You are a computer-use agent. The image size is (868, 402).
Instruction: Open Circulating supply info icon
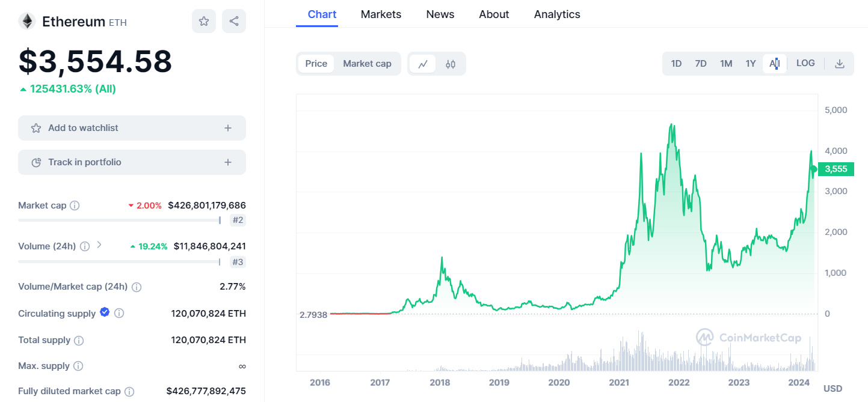click(119, 313)
